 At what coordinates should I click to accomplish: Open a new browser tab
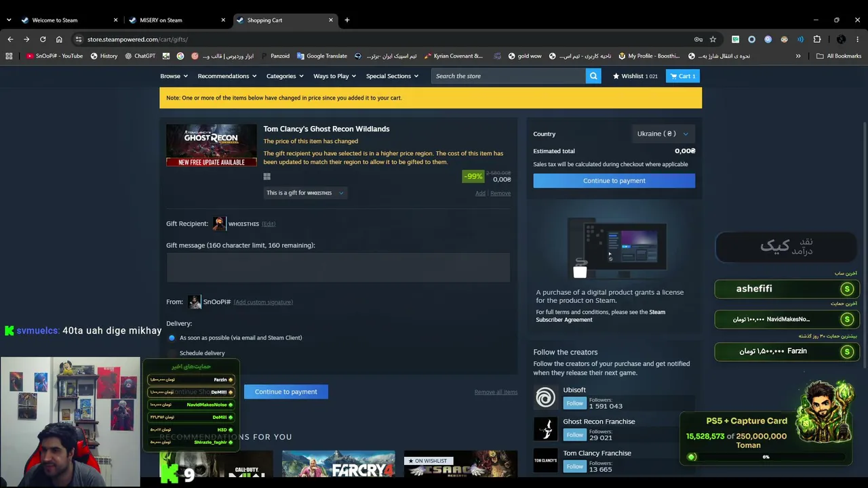click(347, 20)
